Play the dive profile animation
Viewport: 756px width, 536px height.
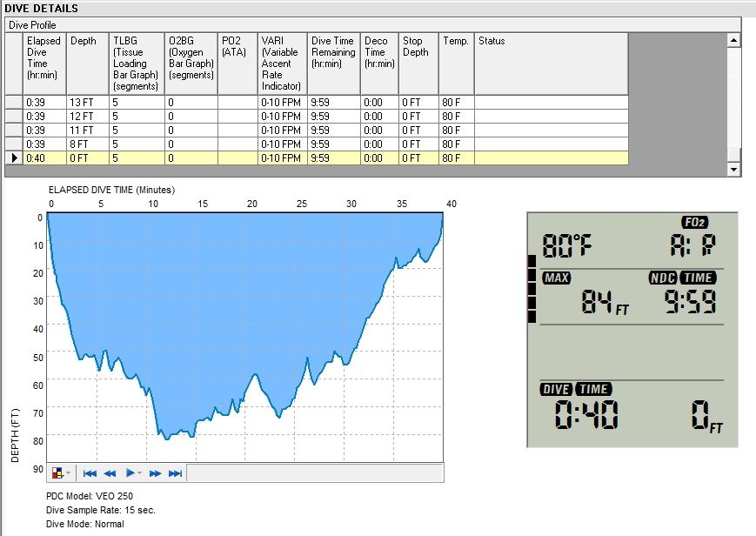point(130,473)
